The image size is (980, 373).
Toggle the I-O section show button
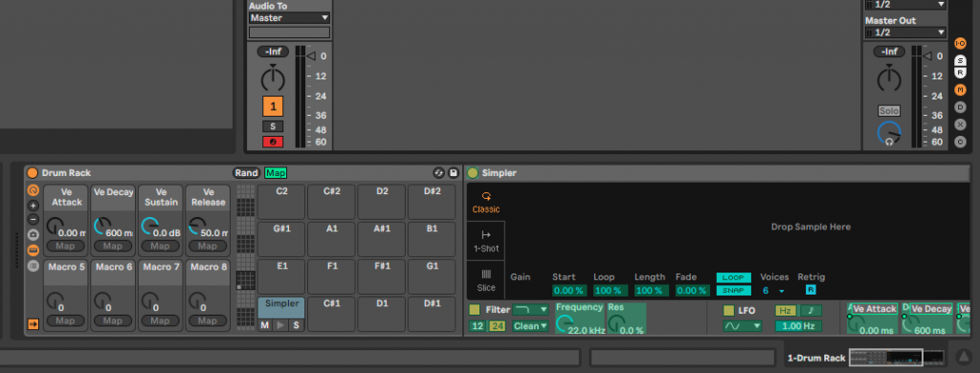point(961,44)
